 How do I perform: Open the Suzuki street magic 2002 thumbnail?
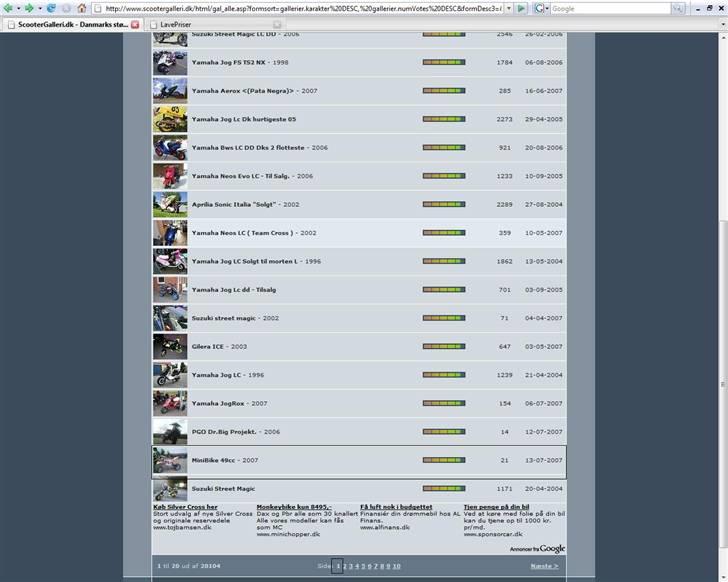click(170, 318)
